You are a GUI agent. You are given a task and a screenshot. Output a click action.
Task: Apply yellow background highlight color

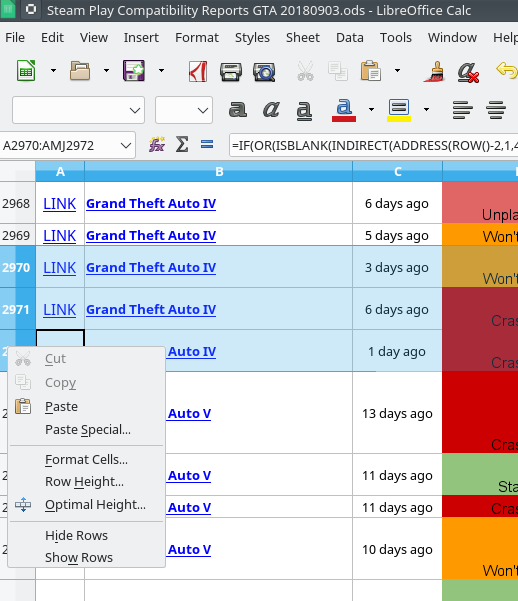pyautogui.click(x=399, y=110)
